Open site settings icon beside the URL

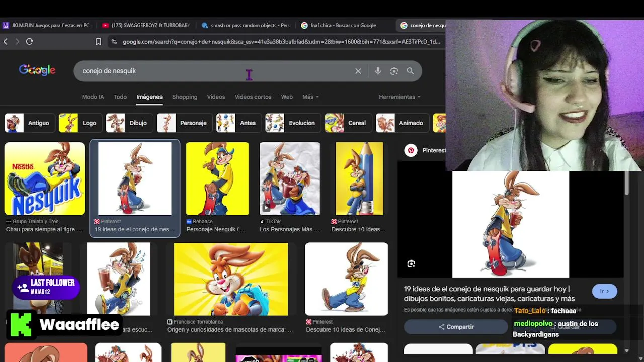tap(114, 42)
